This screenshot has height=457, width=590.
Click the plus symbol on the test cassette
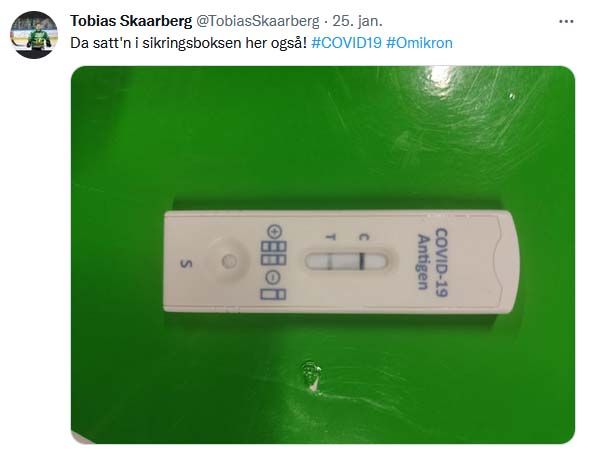[274, 231]
